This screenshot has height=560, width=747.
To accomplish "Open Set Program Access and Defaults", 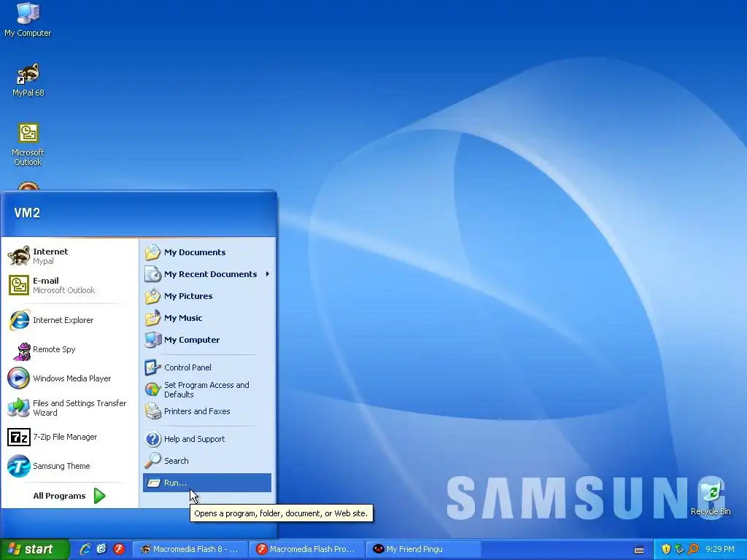I will [207, 389].
